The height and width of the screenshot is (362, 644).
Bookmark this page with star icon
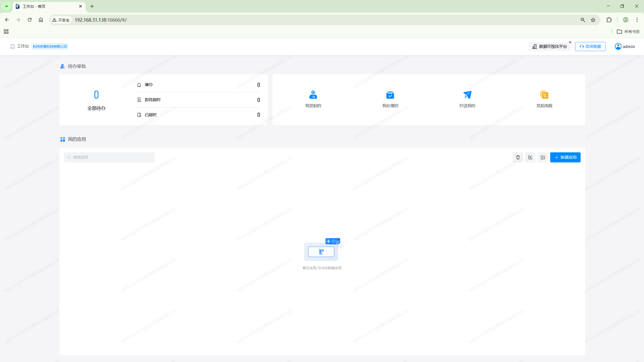[593, 20]
